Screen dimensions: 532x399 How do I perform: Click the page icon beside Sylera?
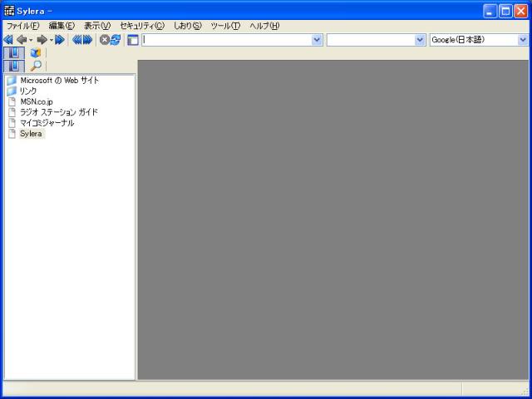pyautogui.click(x=12, y=134)
